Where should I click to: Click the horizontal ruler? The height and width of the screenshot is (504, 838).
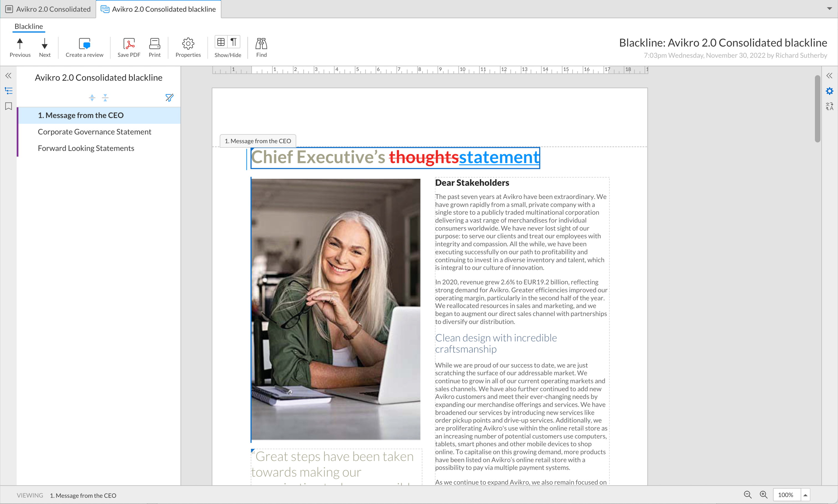[430, 70]
